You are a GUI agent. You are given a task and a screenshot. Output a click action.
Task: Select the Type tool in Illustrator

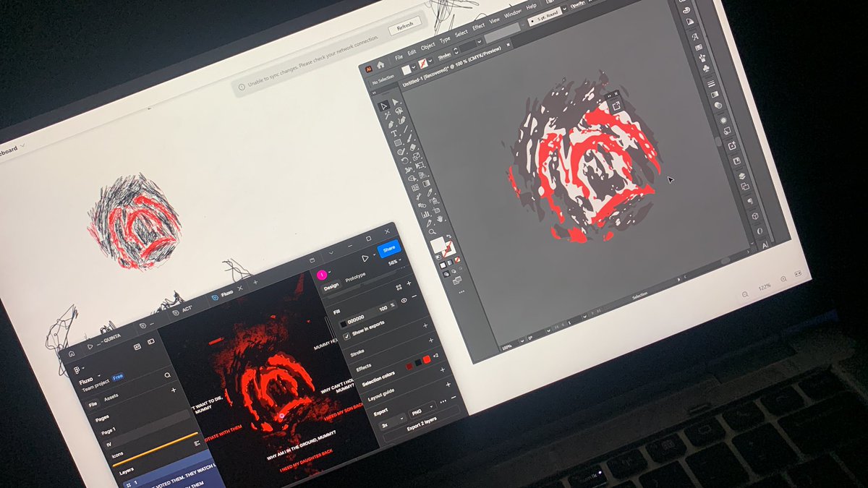point(394,133)
